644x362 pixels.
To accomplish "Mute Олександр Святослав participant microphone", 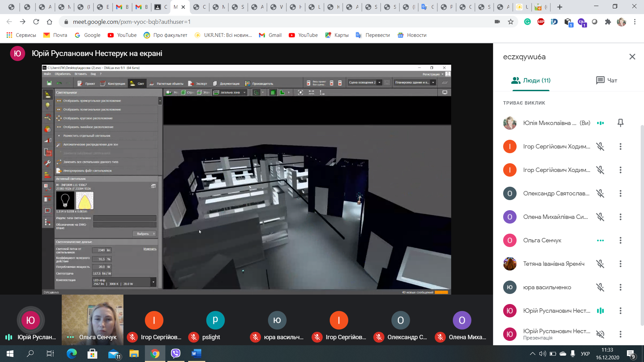I will (x=600, y=193).
